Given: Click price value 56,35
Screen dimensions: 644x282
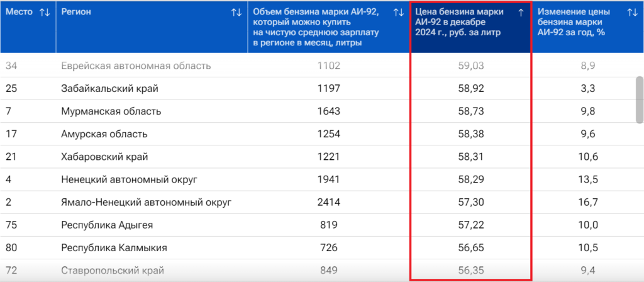Looking at the screenshot, I should [x=472, y=271].
